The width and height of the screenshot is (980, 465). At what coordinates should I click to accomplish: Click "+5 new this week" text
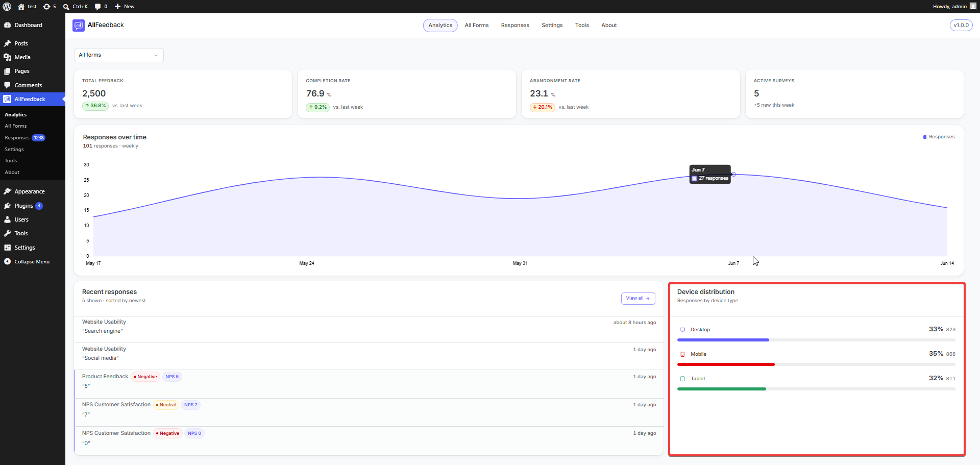[x=774, y=105]
